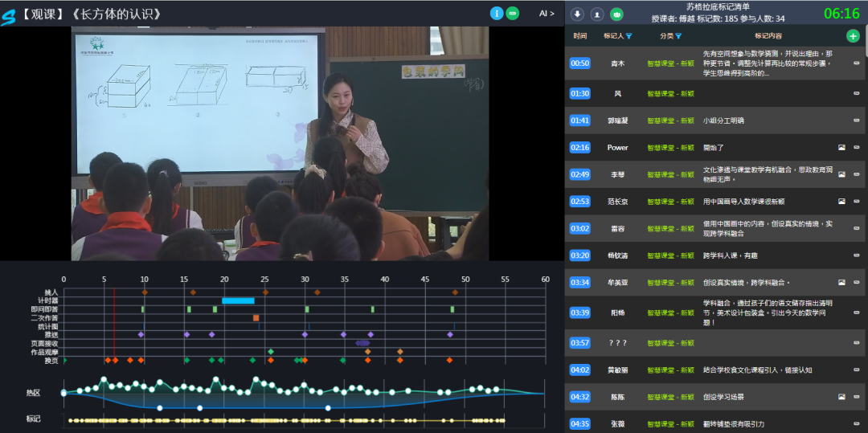The width and height of the screenshot is (868, 433).
Task: Expand the AI panel arrow
Action: pyautogui.click(x=547, y=14)
